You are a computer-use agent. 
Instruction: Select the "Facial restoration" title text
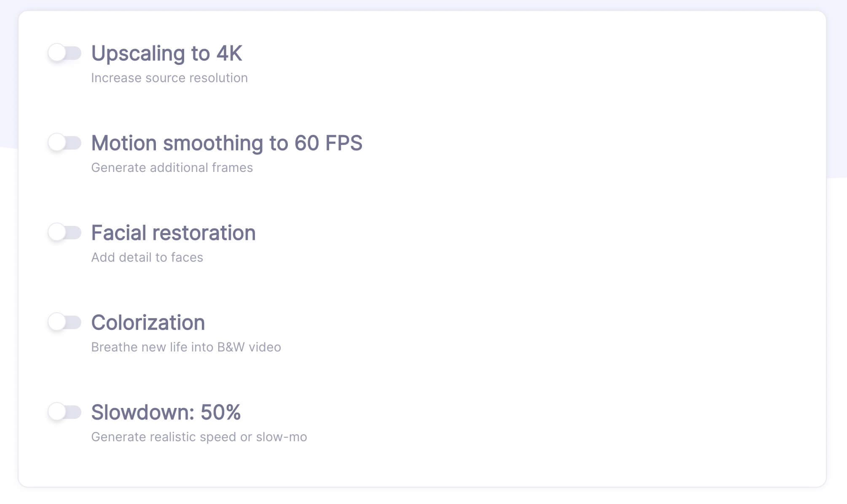[173, 233]
